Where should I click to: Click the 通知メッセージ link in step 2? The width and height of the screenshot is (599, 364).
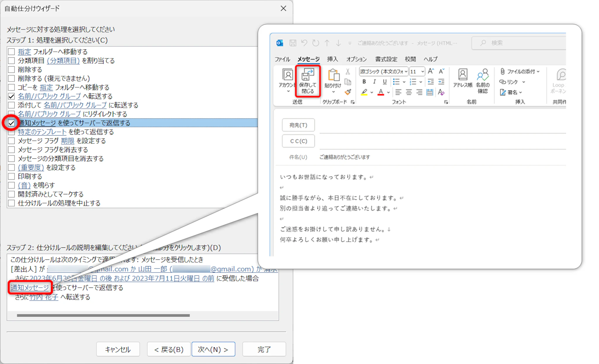[30, 288]
